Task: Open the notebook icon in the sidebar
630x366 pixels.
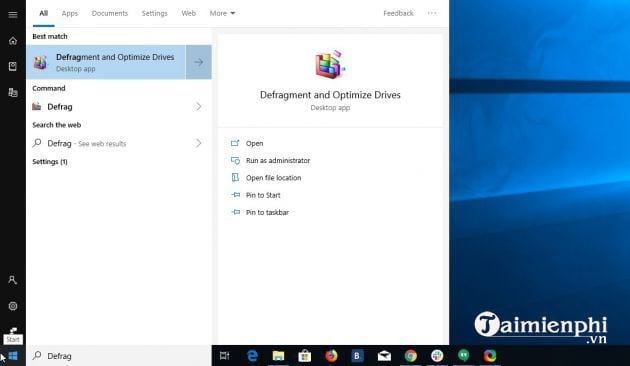Action: (13, 66)
